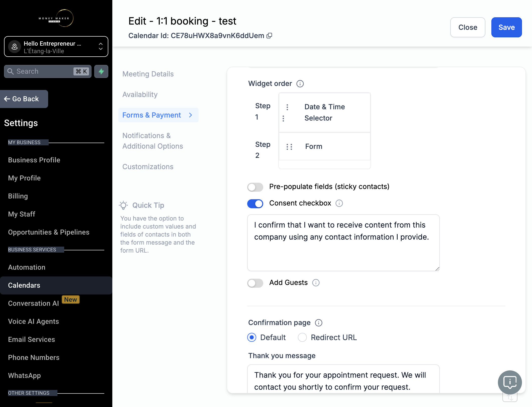Edit the consent checkbox text area

343,243
